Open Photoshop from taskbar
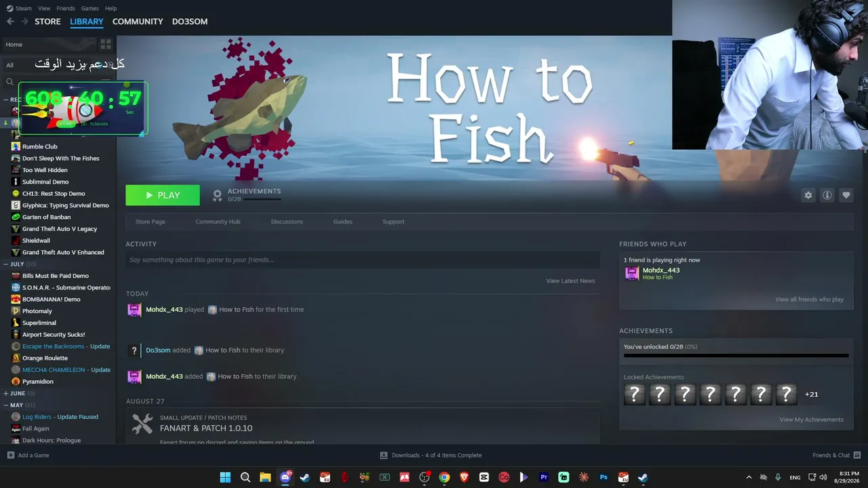Viewport: 868px width, 488px height. point(603,477)
